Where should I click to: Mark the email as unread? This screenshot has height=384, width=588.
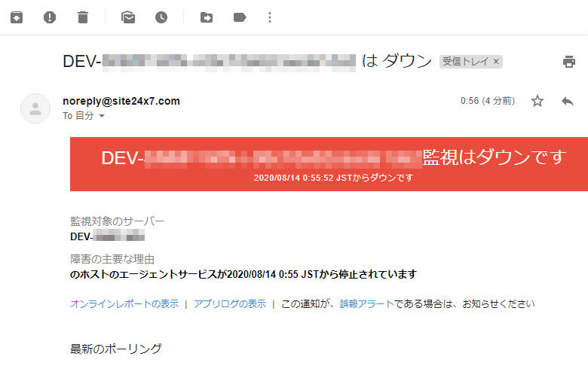(x=128, y=17)
